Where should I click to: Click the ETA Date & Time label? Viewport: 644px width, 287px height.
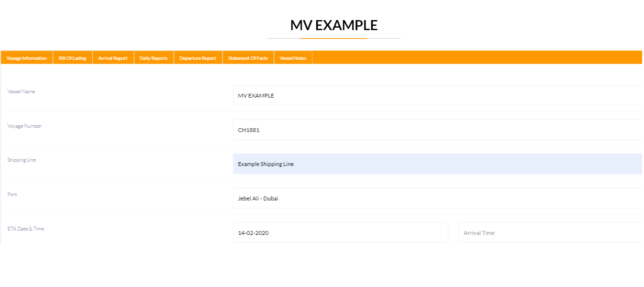coord(25,229)
